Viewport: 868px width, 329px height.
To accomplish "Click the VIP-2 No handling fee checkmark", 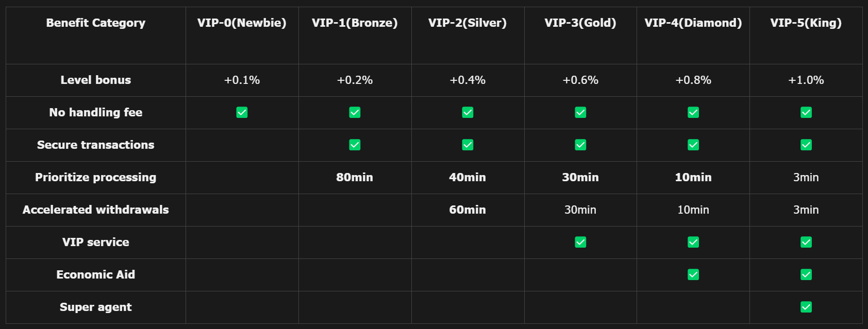I will [468, 112].
